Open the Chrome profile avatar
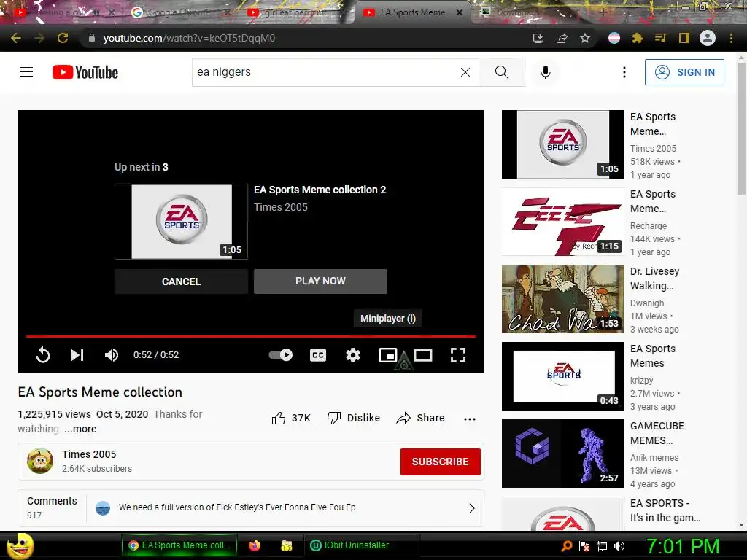The image size is (747, 560). (708, 38)
